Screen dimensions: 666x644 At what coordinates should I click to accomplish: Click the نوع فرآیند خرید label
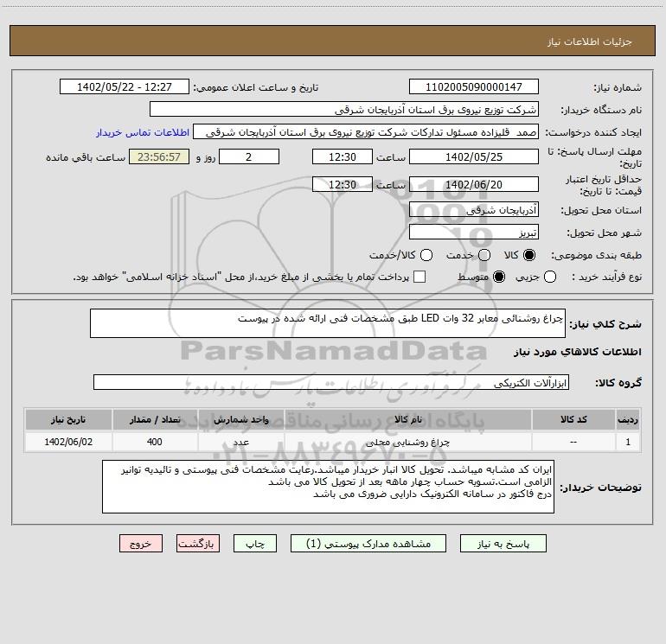pyautogui.click(x=606, y=277)
